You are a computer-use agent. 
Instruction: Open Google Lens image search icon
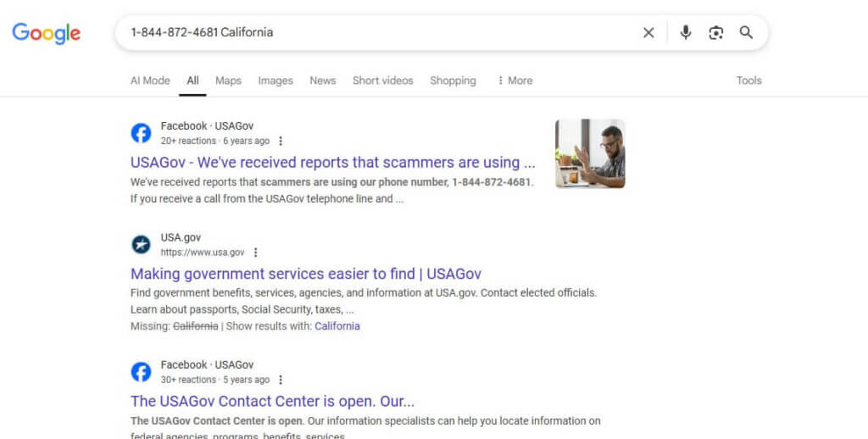715,33
